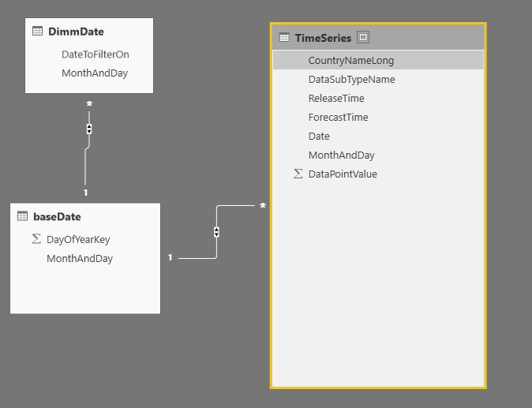The height and width of the screenshot is (408, 532).
Task: Select cross-filter arrow on baseDate–TimeSeries relationship
Action: click(217, 232)
